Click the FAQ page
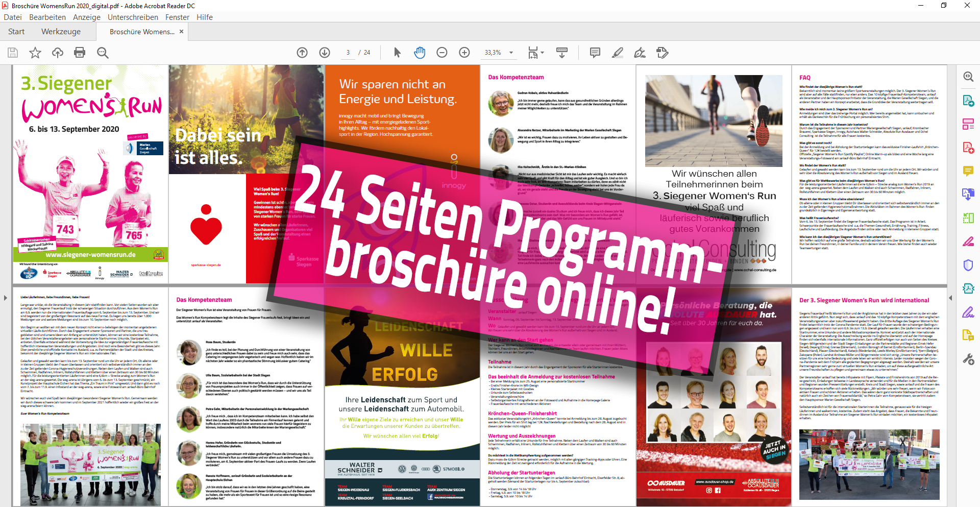 (x=869, y=174)
